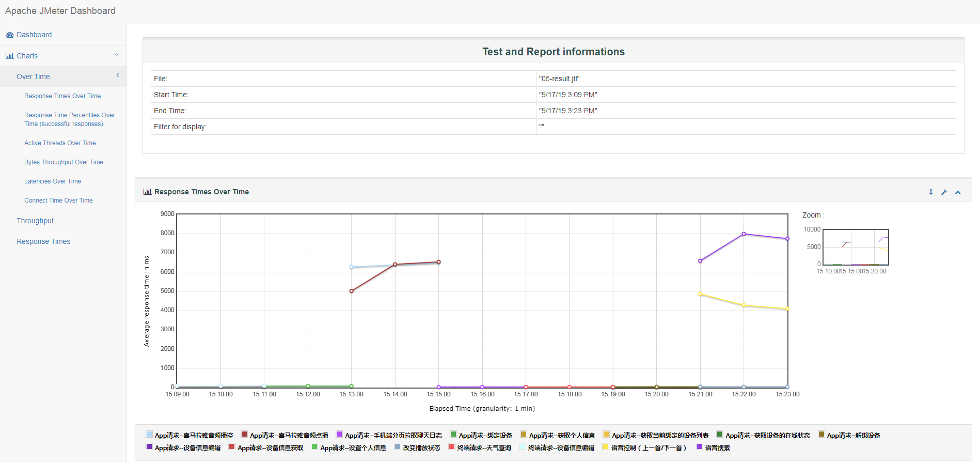Click the Zoom overview mini chart
The image size is (980, 463).
tap(856, 247)
